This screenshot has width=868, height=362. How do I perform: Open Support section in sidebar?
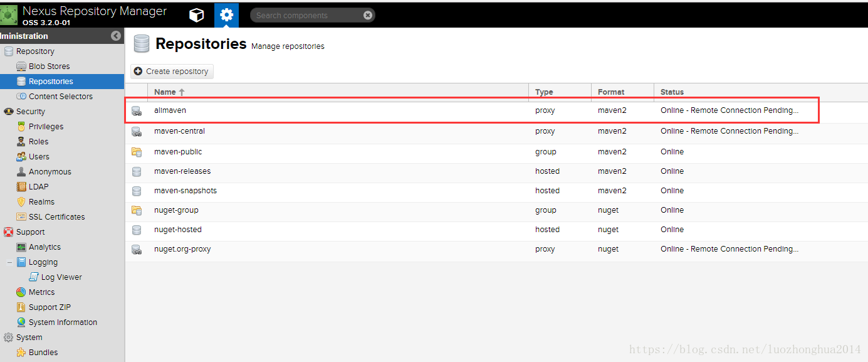click(30, 232)
